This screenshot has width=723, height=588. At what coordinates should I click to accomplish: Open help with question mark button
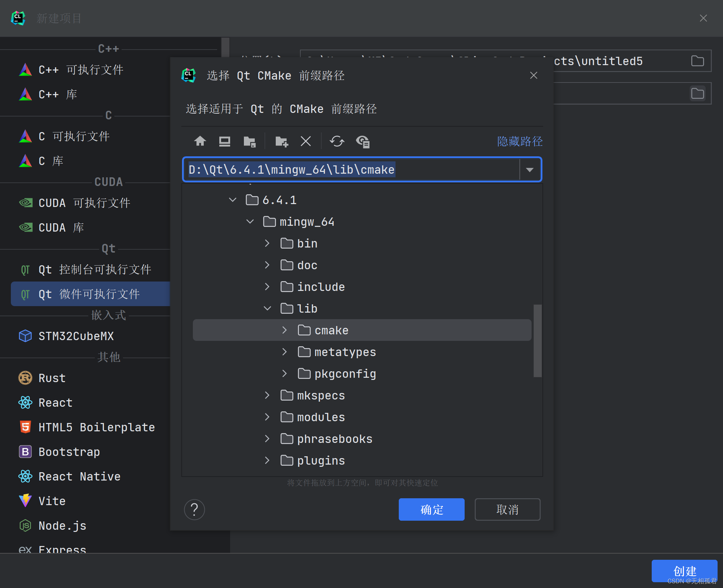pyautogui.click(x=194, y=509)
